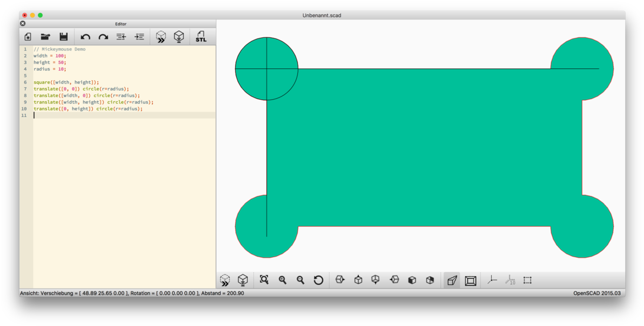644x326 pixels.
Task: Zoom out of the 3D view
Action: pyautogui.click(x=300, y=280)
